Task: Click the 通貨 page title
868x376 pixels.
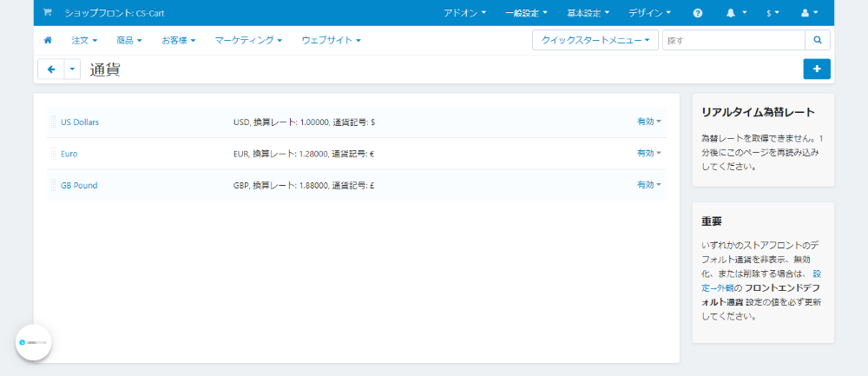Action: pos(105,69)
